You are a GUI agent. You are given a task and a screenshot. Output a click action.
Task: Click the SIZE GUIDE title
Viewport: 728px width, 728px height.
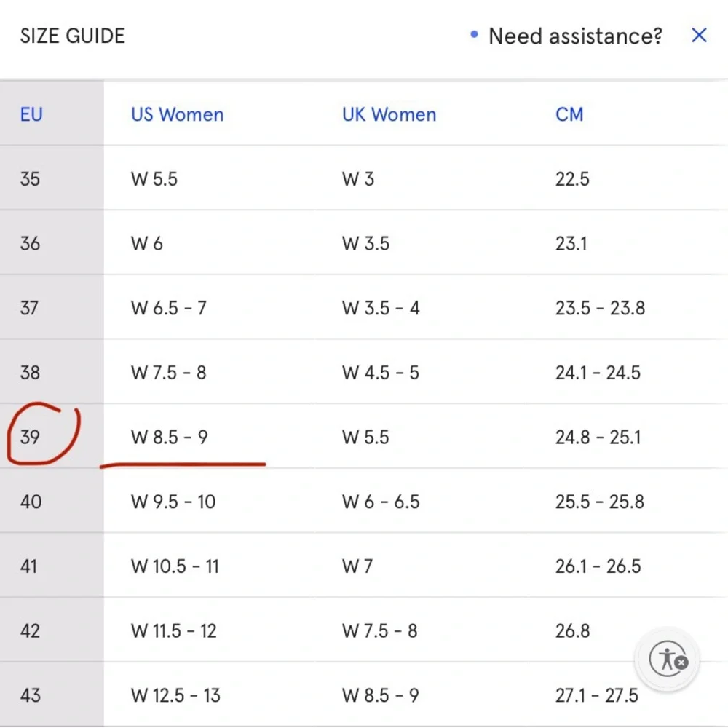pos(73,36)
